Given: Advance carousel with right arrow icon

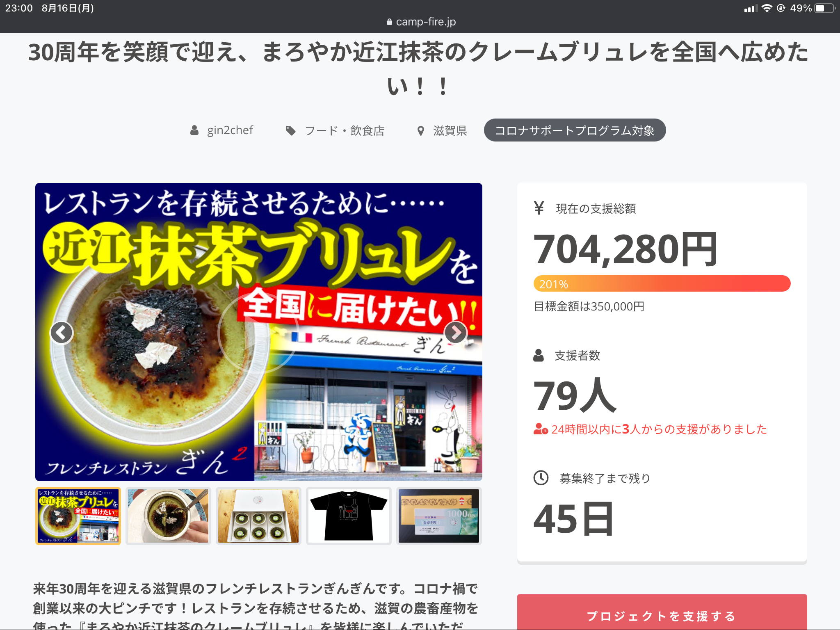Looking at the screenshot, I should (456, 333).
